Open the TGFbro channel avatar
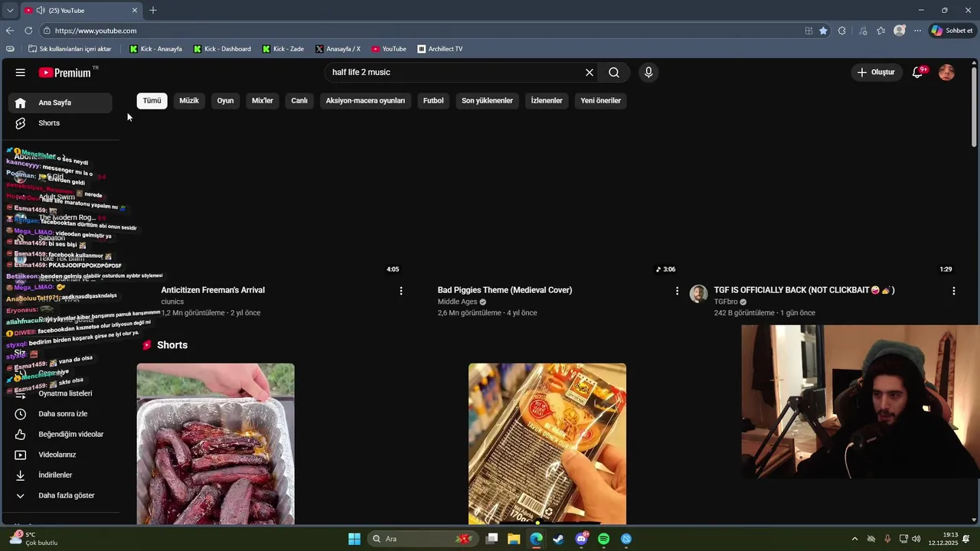Image resolution: width=980 pixels, height=551 pixels. (698, 294)
